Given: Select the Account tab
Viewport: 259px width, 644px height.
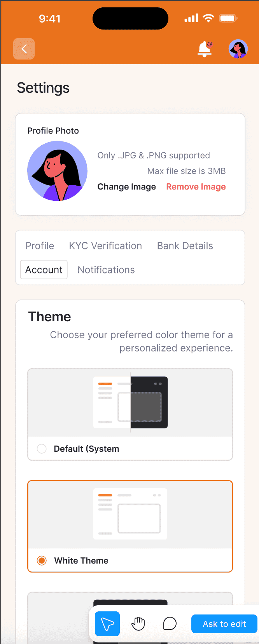Looking at the screenshot, I should [x=44, y=270].
